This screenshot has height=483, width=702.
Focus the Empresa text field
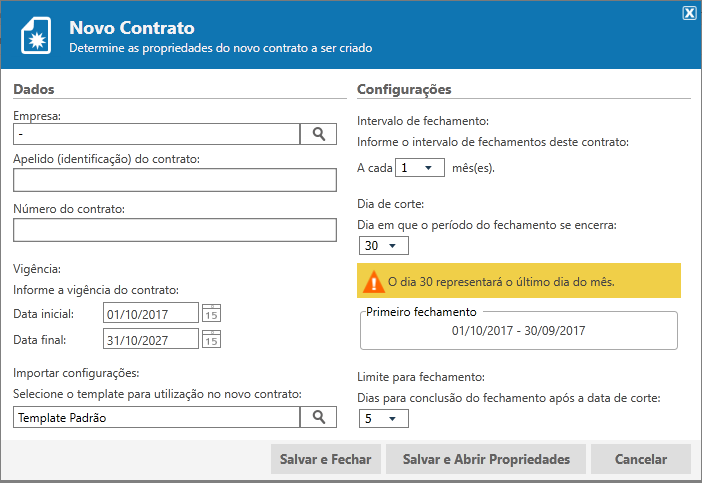tap(157, 133)
